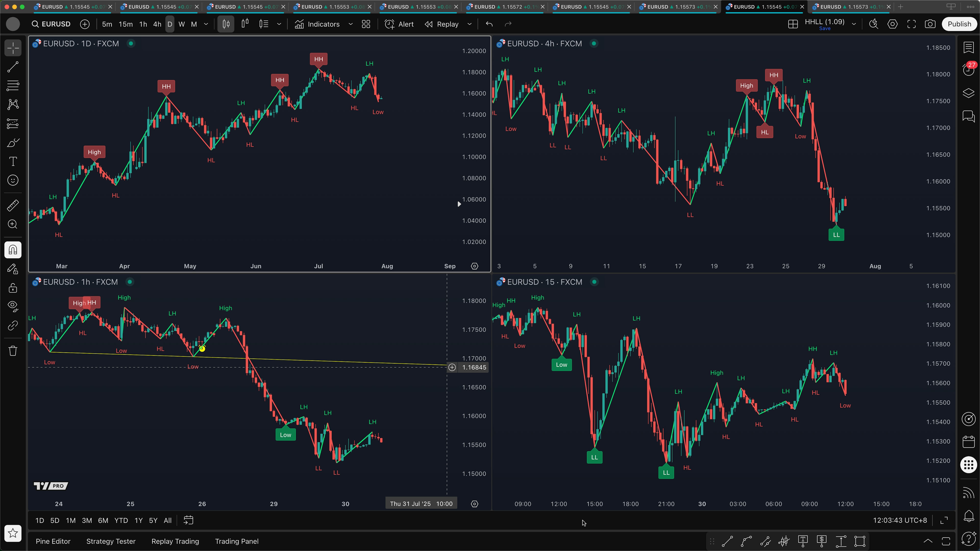Click the trash remove objects icon
Screen dimensions: 980x551
click(13, 350)
